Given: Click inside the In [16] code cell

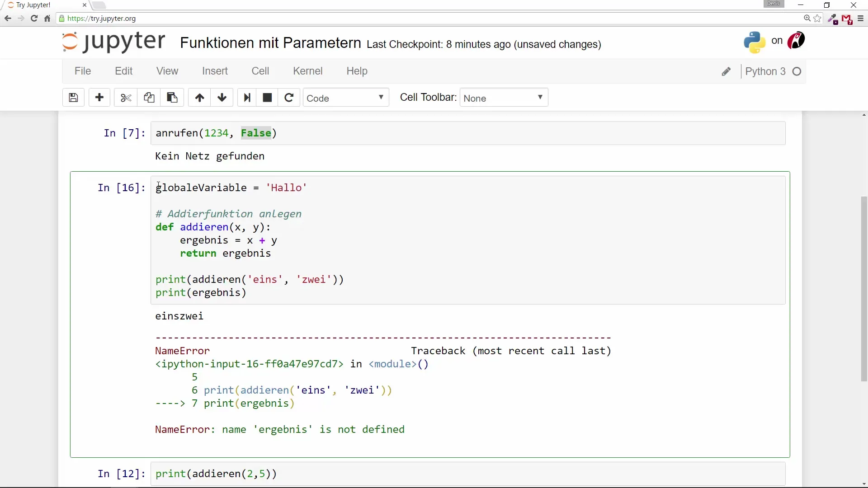Looking at the screenshot, I should pyautogui.click(x=468, y=240).
